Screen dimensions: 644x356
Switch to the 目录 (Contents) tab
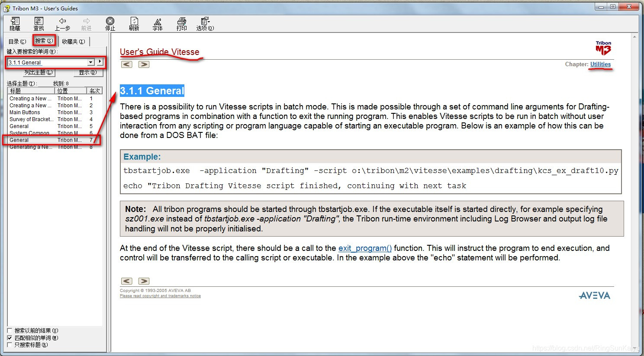[17, 42]
